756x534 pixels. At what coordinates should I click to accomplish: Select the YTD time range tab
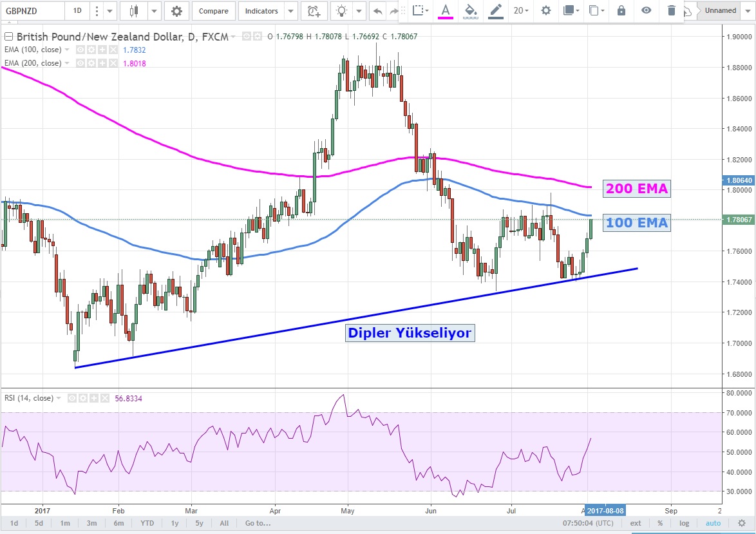click(x=147, y=523)
